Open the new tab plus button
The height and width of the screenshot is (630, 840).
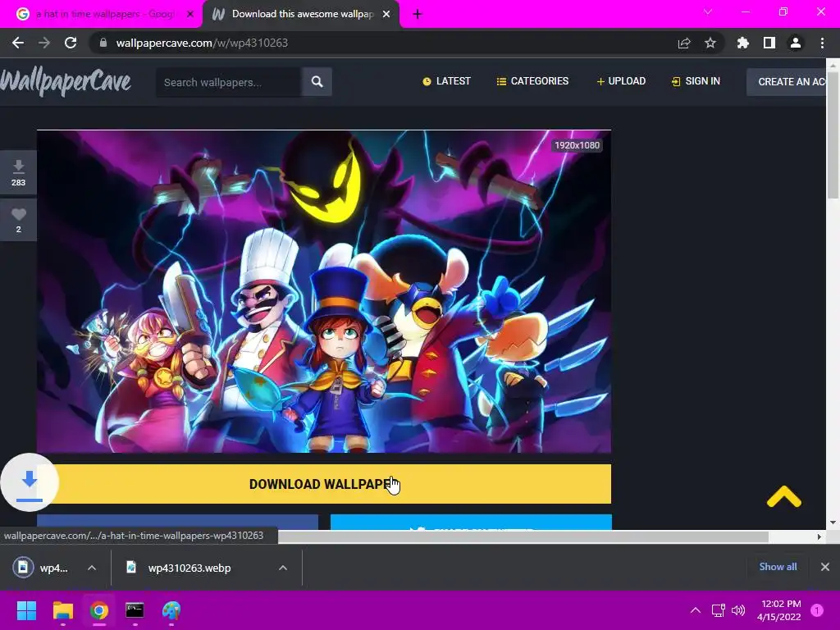click(418, 15)
